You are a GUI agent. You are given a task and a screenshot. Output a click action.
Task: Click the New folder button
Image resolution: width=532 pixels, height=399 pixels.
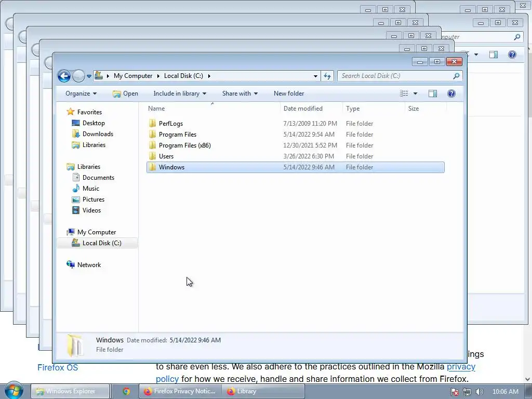coord(289,94)
